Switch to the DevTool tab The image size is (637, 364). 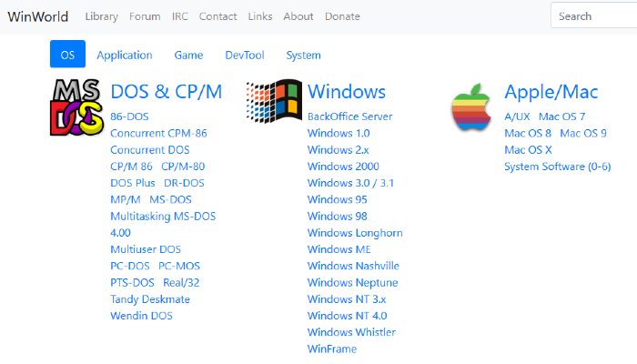click(x=244, y=55)
